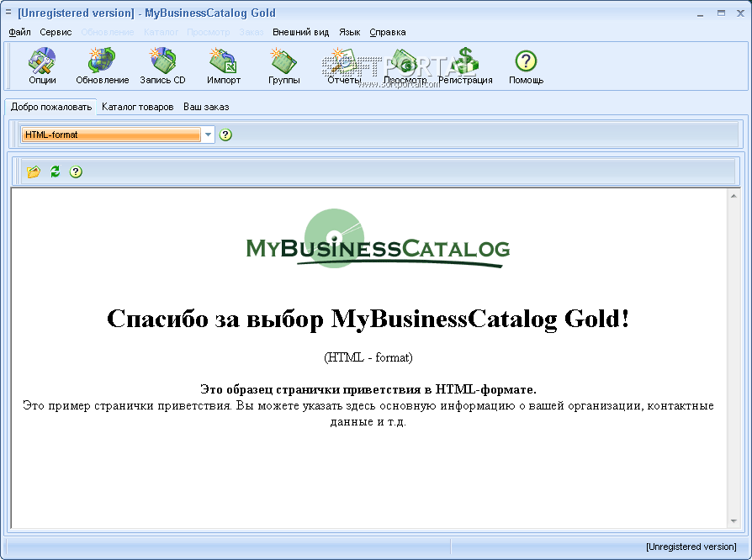Image resolution: width=752 pixels, height=560 pixels.
Task: Open the Отчеты reports tool
Action: tap(344, 66)
